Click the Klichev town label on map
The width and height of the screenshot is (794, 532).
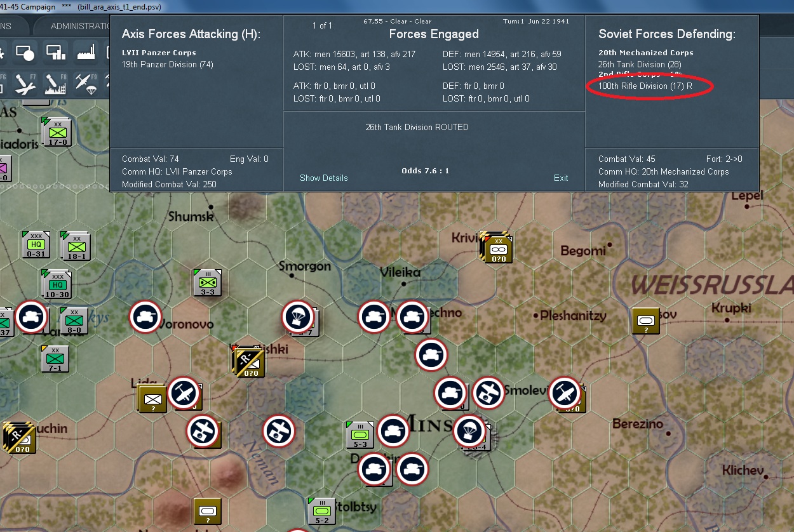(742, 471)
